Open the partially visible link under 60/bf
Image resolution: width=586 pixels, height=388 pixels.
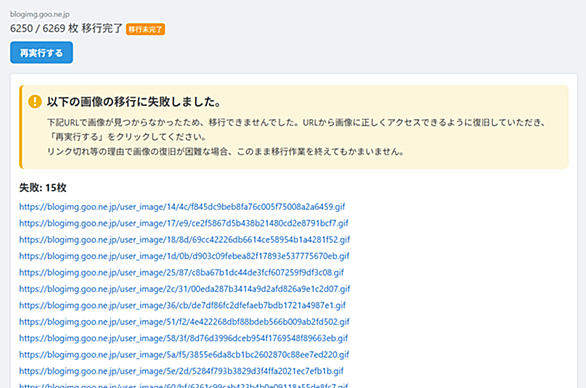(x=183, y=385)
